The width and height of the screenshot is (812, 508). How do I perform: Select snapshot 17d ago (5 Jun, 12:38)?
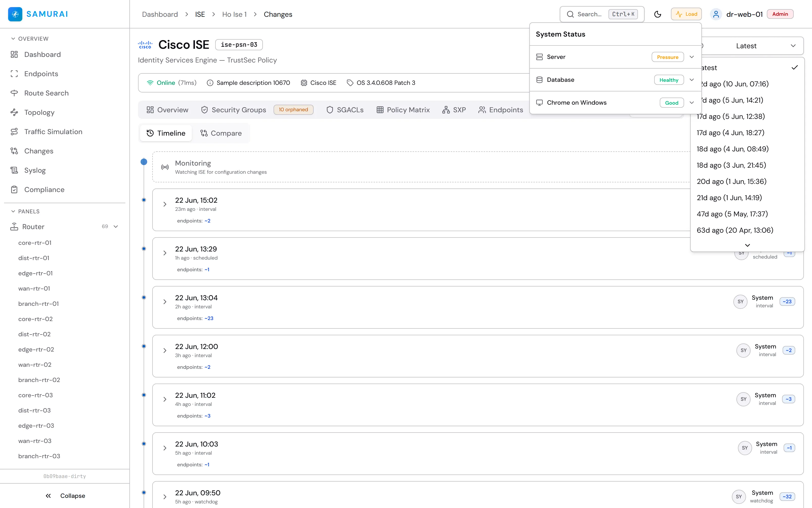tap(747, 116)
